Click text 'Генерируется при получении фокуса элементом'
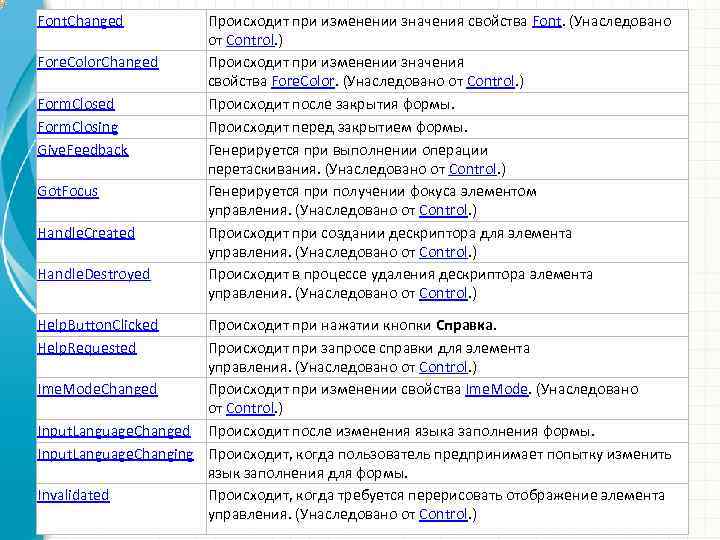This screenshot has width=720, height=540. (x=372, y=191)
